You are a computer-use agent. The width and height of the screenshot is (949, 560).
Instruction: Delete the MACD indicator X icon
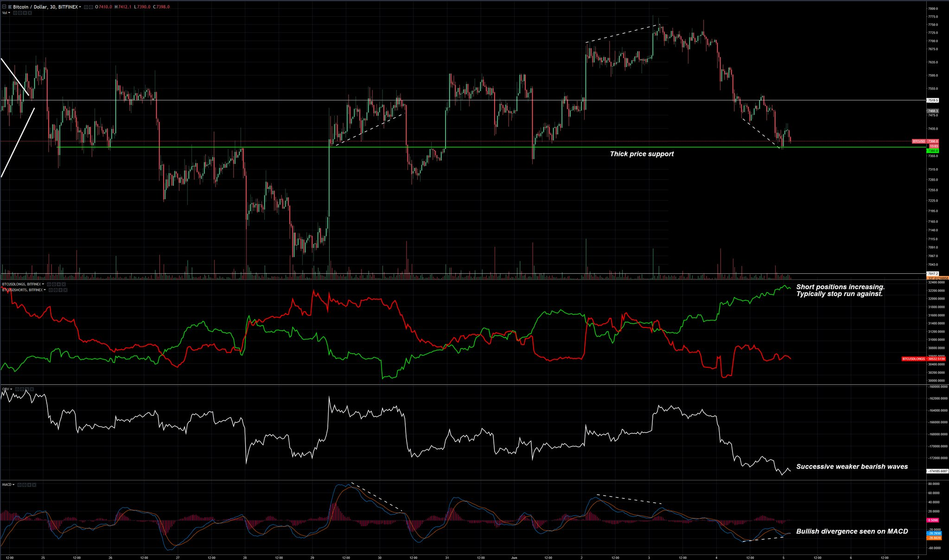34,484
